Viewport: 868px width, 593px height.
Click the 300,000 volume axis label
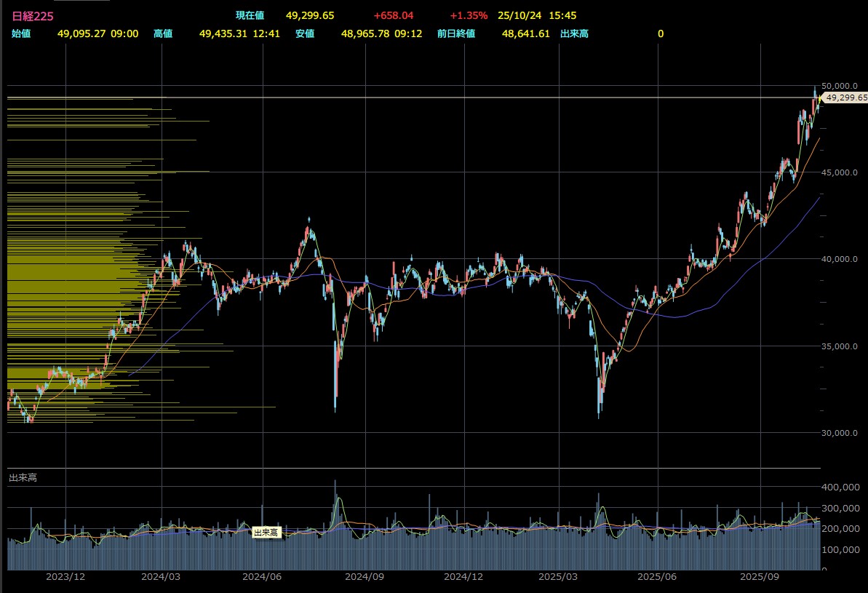coord(841,509)
